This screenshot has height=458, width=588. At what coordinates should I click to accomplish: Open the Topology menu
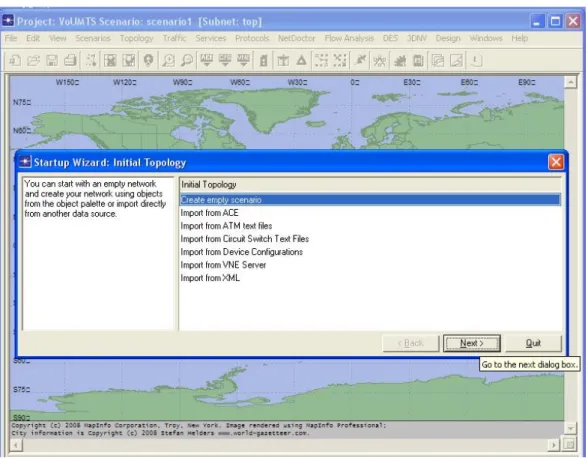click(x=136, y=38)
